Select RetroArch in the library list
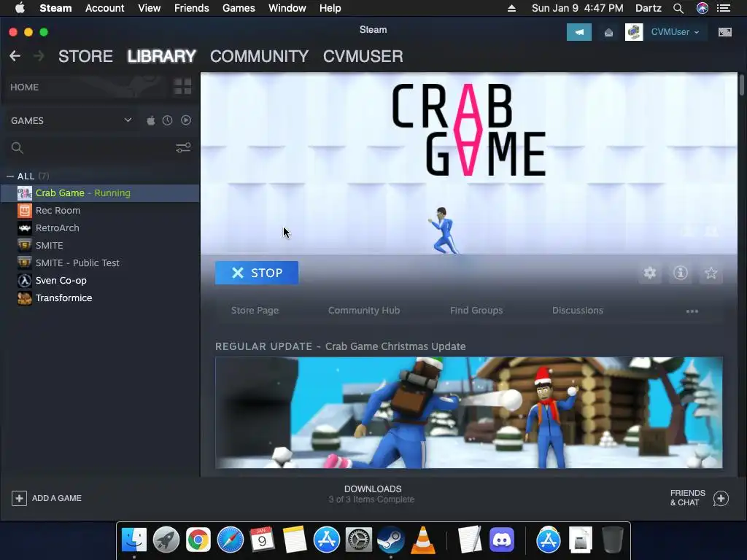Image resolution: width=747 pixels, height=560 pixels. point(100,228)
